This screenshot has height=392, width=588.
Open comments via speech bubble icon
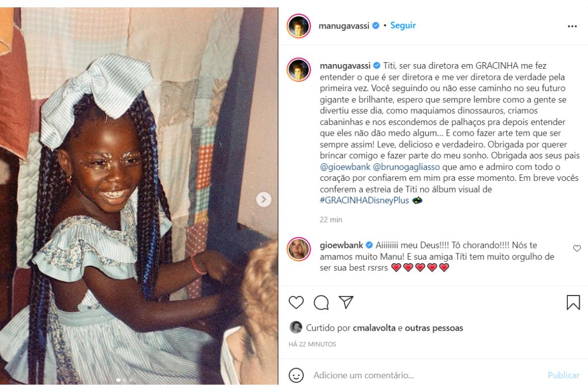tap(321, 303)
